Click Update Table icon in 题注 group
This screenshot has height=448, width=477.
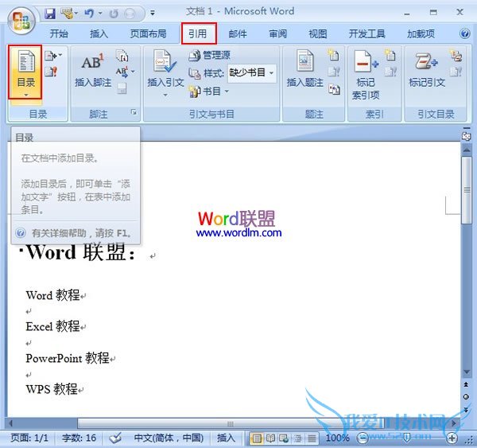[334, 72]
